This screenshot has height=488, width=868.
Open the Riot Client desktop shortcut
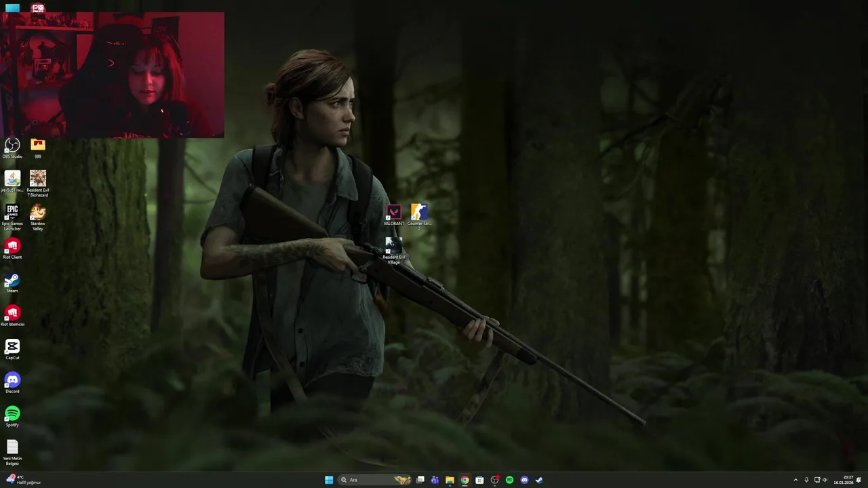[x=12, y=249]
